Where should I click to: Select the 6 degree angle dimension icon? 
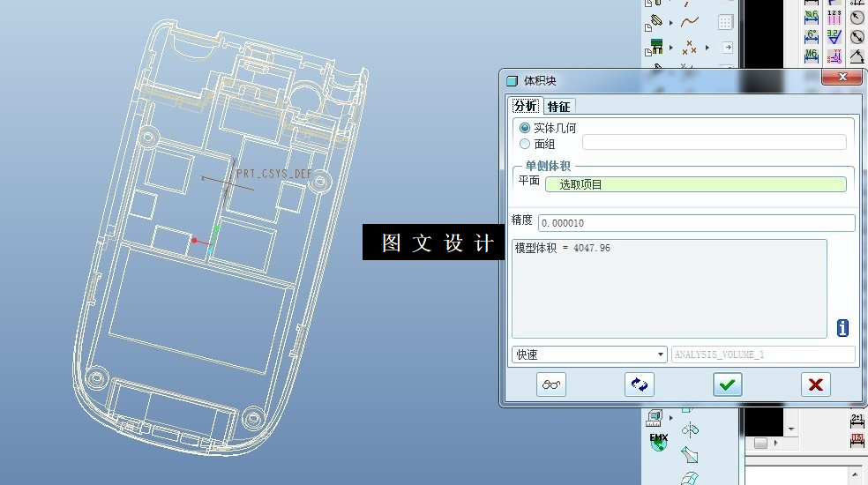811,36
